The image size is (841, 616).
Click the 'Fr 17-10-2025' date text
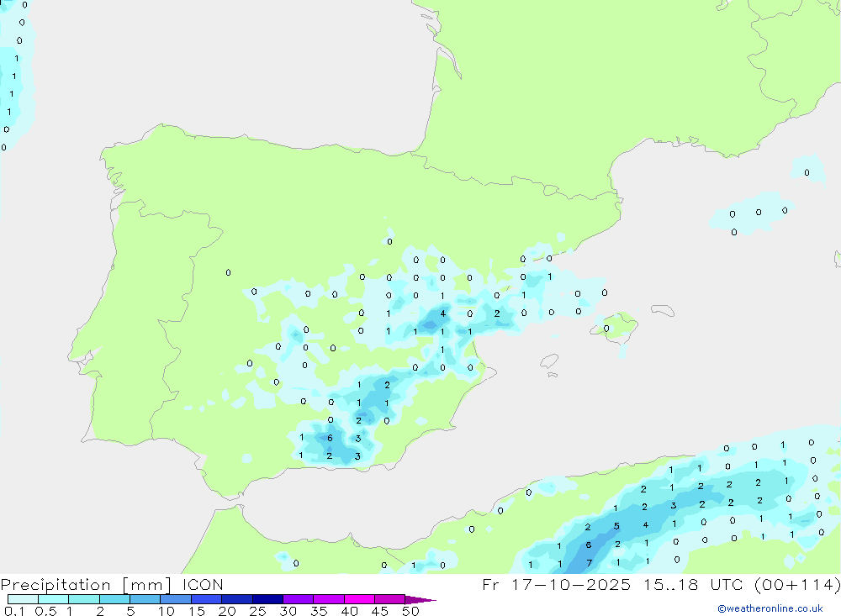click(556, 585)
